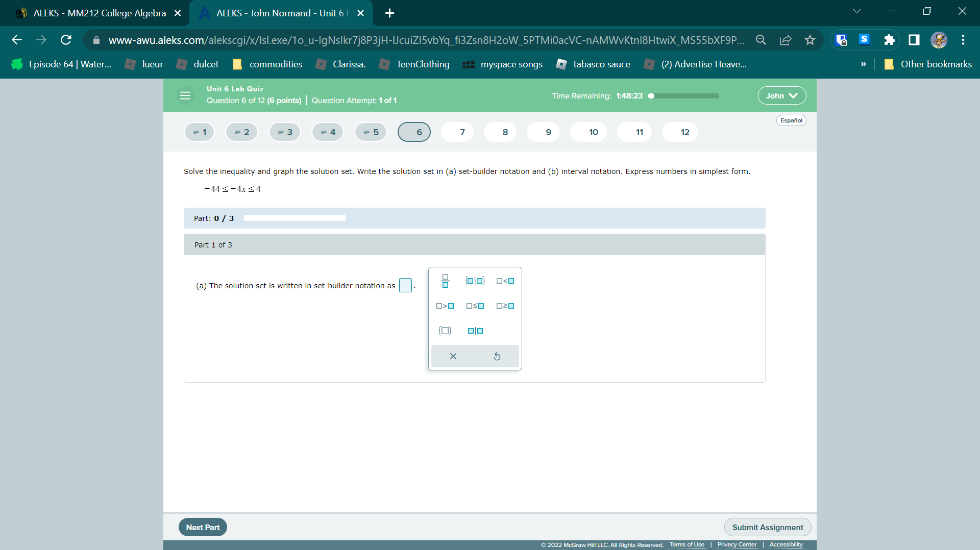
Task: Open the tabasco sauce bookmark
Action: pos(593,64)
